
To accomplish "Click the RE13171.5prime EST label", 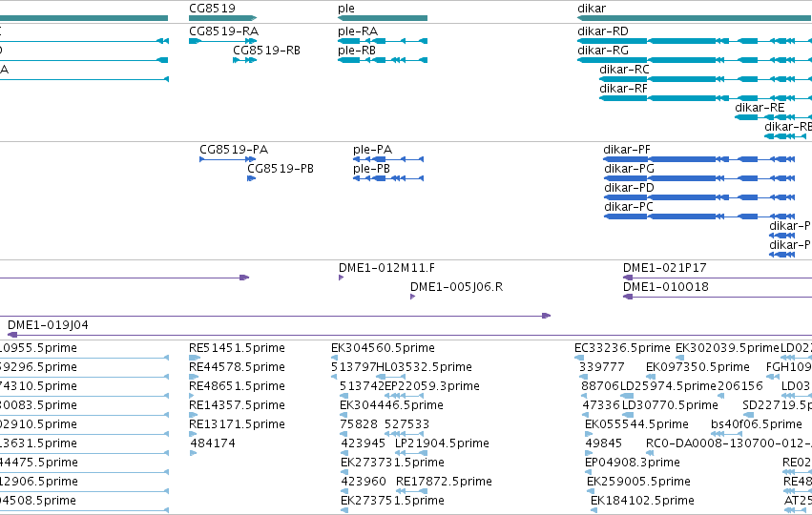I will click(x=237, y=425).
